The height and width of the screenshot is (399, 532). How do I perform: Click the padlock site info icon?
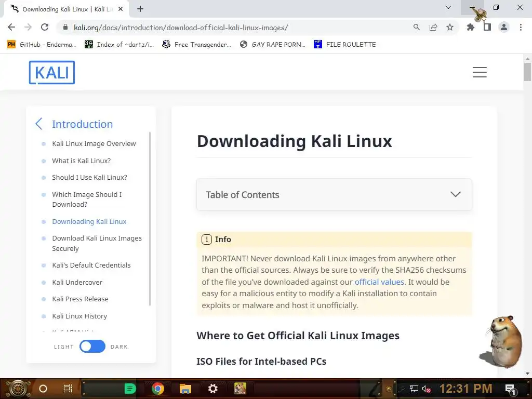(x=65, y=28)
